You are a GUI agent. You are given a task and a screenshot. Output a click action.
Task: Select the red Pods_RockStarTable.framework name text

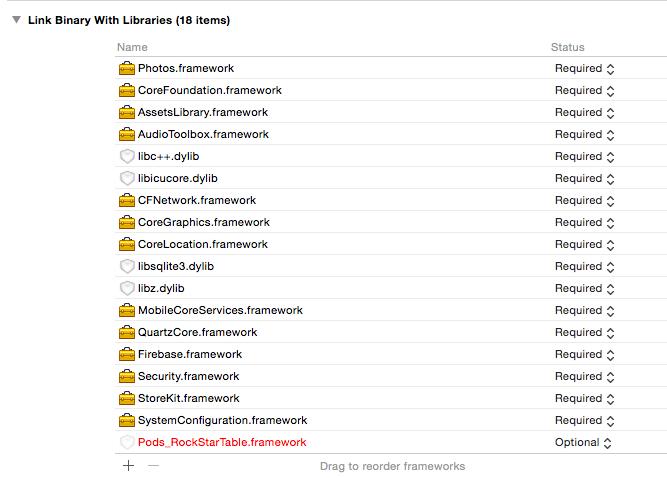pyautogui.click(x=222, y=443)
